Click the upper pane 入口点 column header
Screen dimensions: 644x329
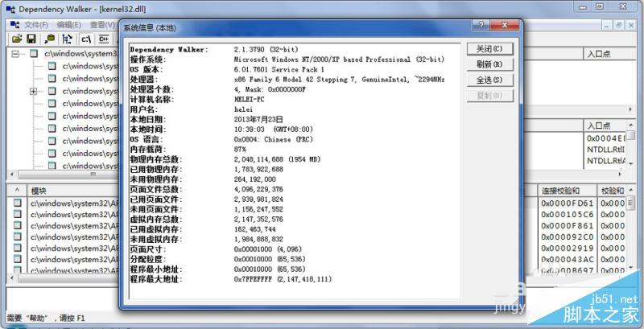(x=610, y=54)
